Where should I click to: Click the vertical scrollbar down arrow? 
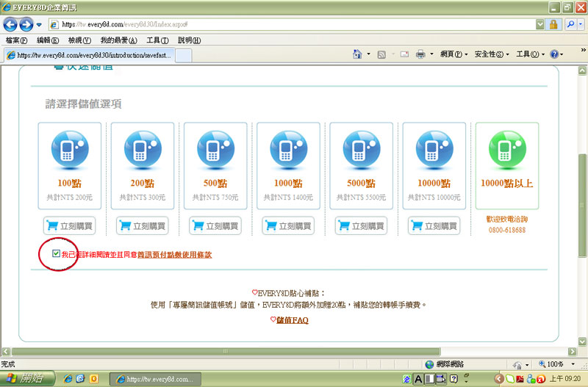point(582,341)
